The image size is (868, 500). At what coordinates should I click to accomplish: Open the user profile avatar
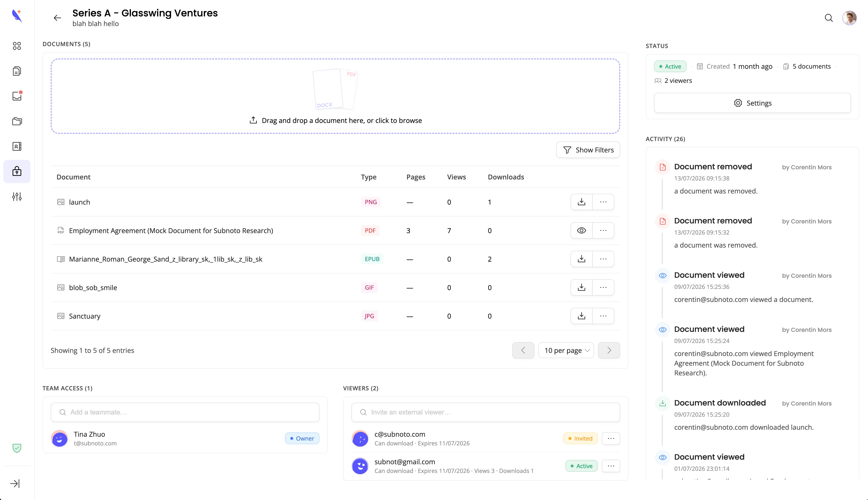(x=849, y=18)
